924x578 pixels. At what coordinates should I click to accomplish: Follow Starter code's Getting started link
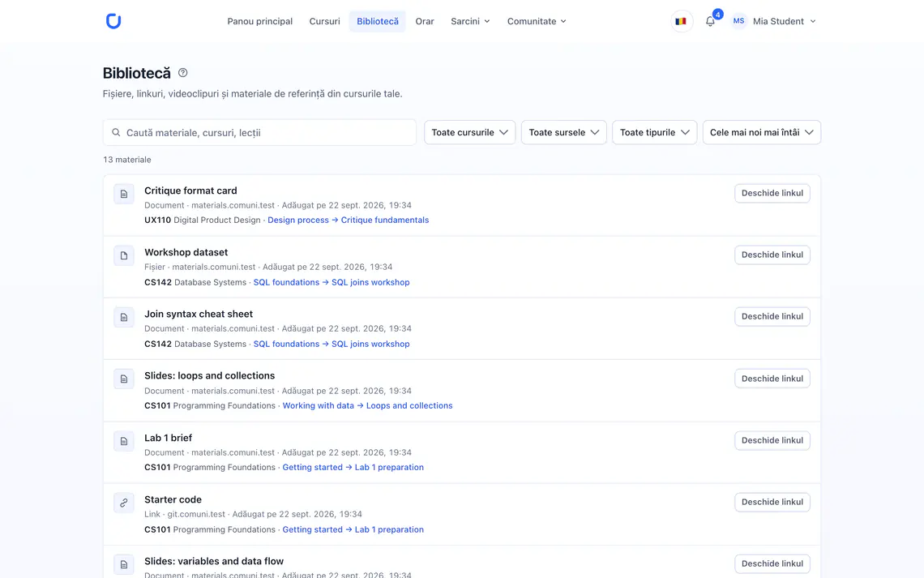[x=312, y=529]
